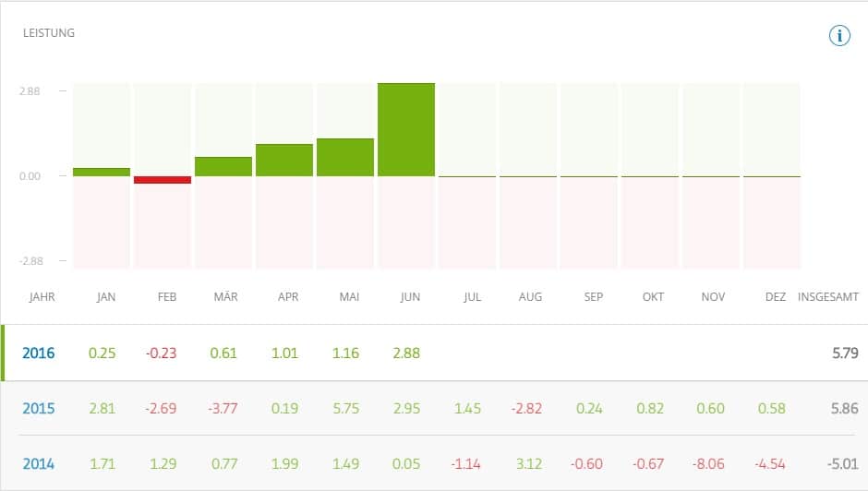Click the LEISTUNG section heading
This screenshot has height=491, width=868.
[49, 33]
